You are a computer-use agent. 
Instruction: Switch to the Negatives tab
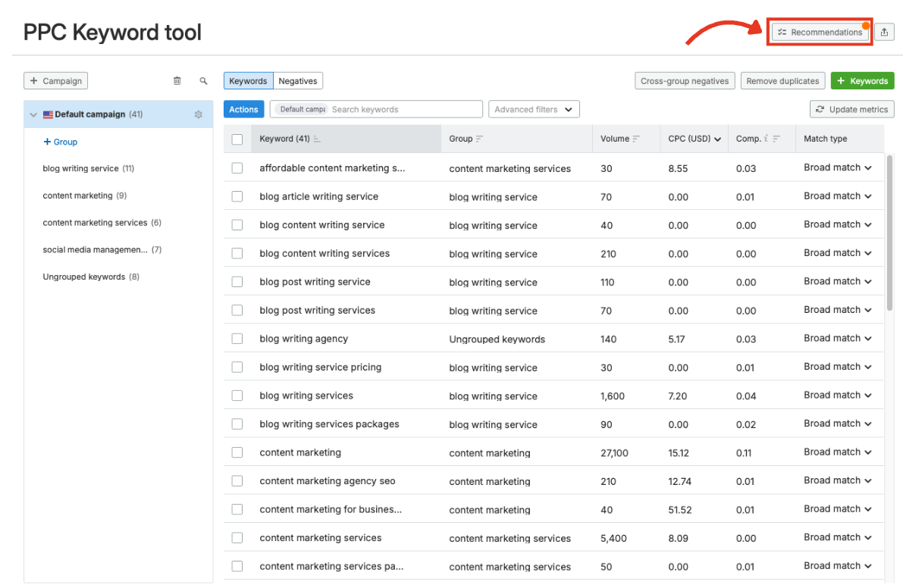click(297, 80)
